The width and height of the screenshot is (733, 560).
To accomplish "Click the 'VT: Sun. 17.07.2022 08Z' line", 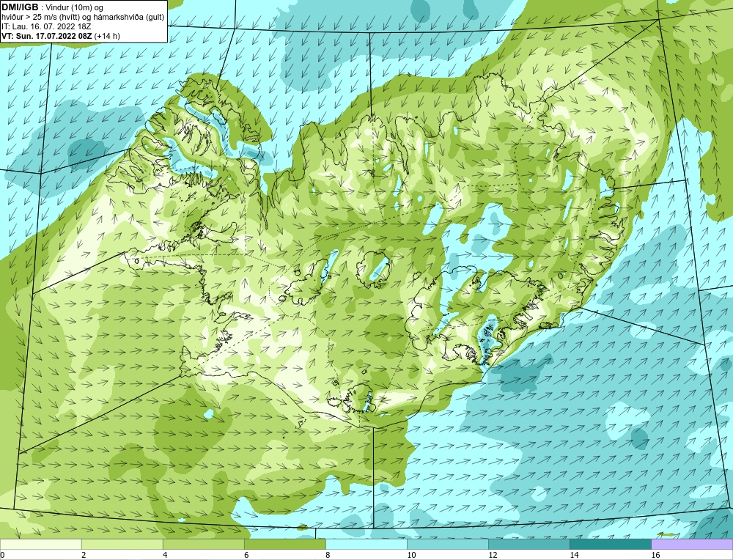I will tap(47, 35).
